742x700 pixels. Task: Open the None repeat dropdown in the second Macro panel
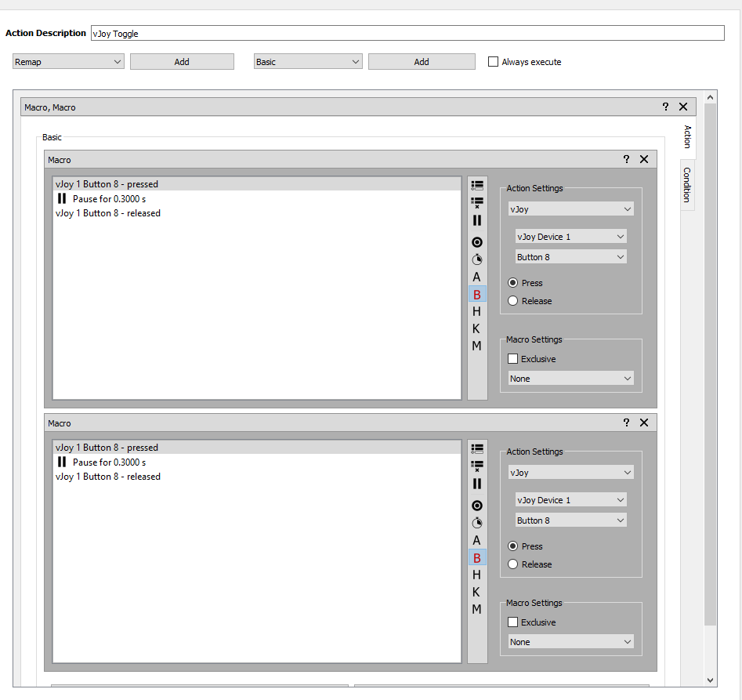pos(570,642)
